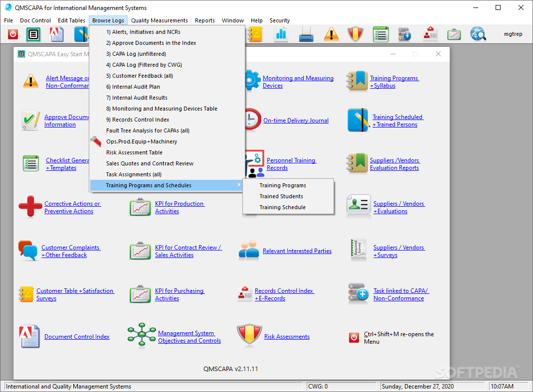Image resolution: width=533 pixels, height=392 pixels.
Task: Click the red power exit toolbar icon
Action: pos(13,34)
